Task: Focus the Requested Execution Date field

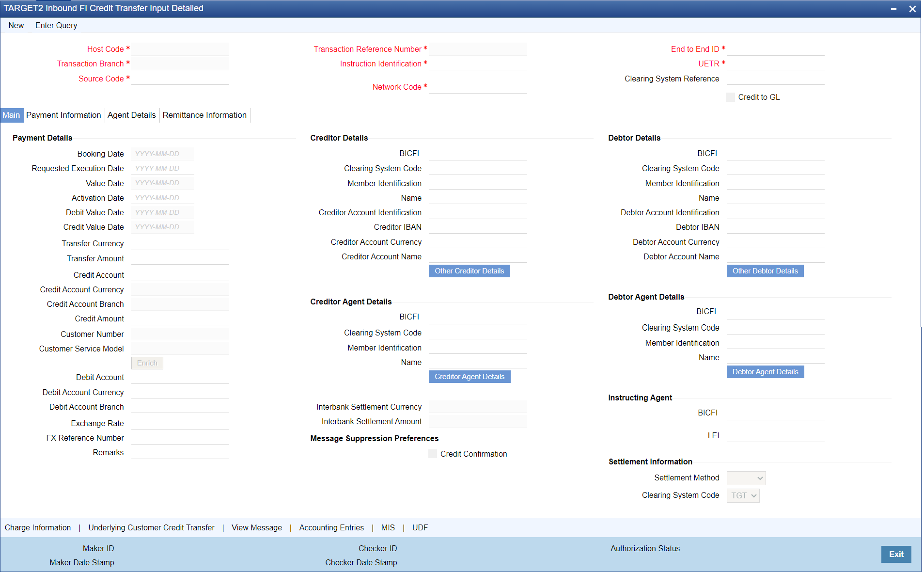Action: [x=163, y=168]
